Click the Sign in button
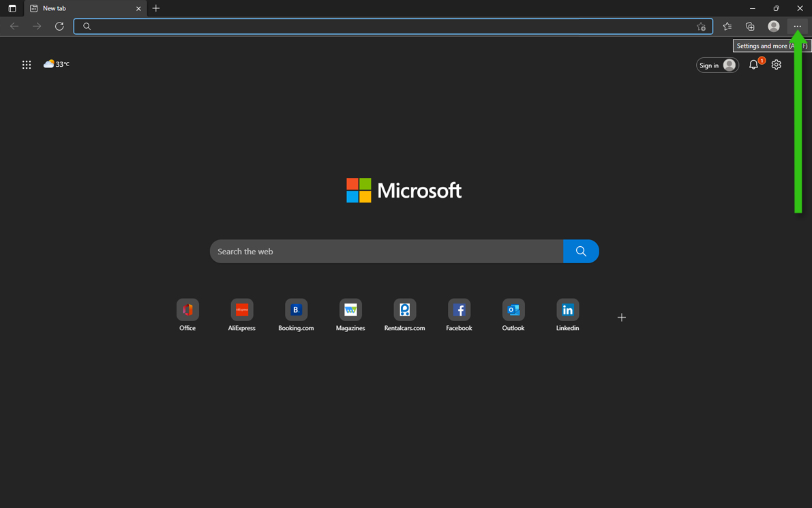Screen dimensions: 812x508 tap(717, 65)
